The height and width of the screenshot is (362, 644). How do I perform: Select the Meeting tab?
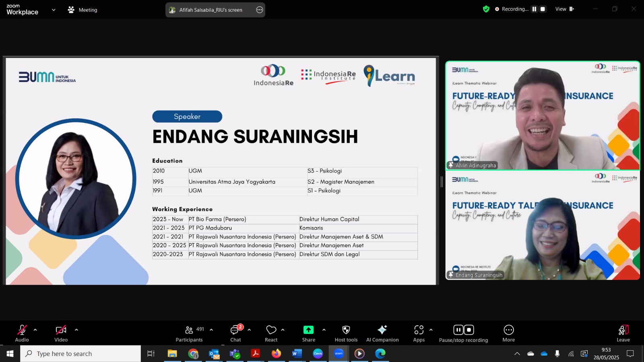tap(83, 10)
